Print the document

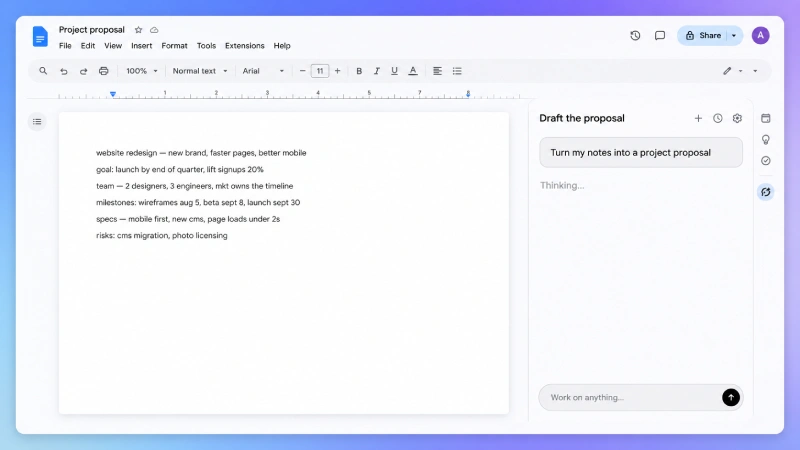104,71
